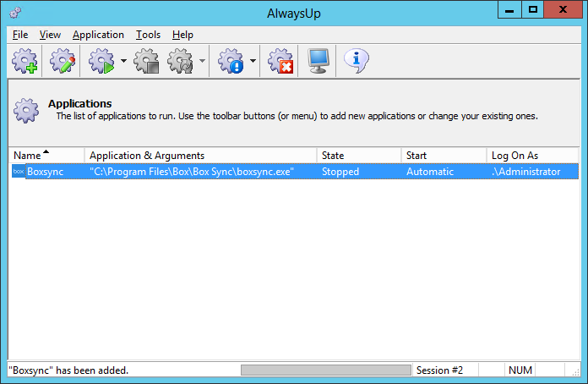Expand the Restart application dropdown arrow

click(202, 61)
